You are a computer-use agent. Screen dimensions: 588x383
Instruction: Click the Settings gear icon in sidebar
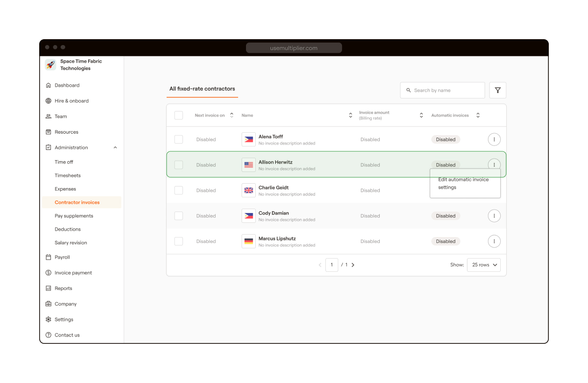49,319
